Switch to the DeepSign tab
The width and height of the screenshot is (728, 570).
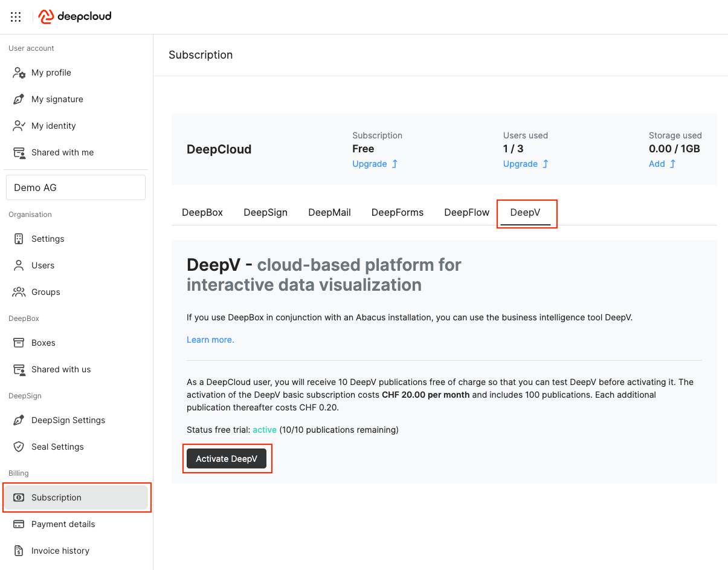point(265,212)
